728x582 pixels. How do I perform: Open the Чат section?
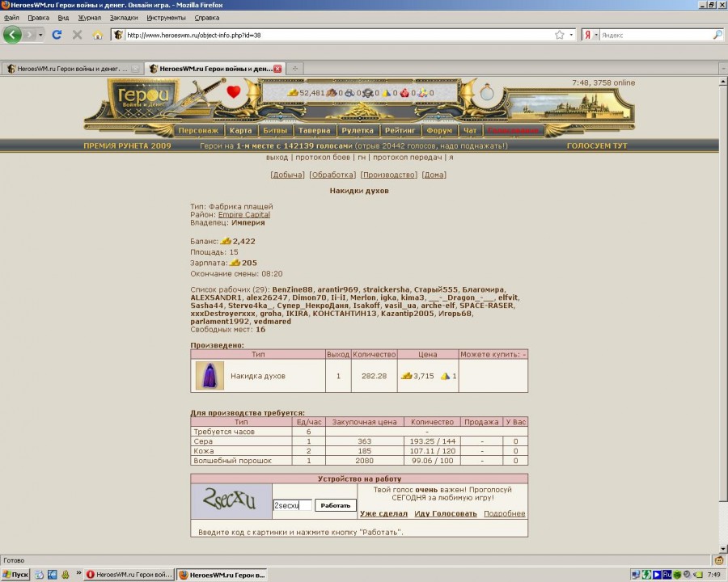470,130
